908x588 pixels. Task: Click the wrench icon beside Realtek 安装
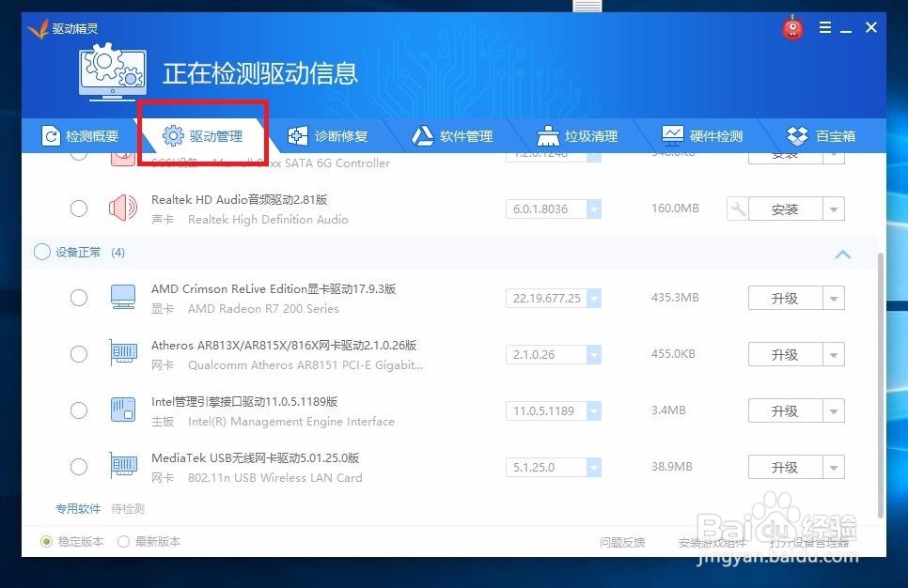[737, 209]
